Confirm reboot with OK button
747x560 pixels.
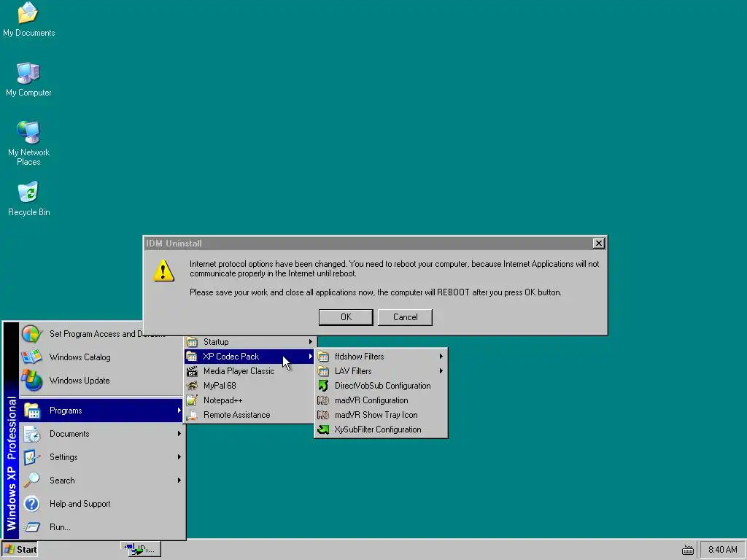coord(346,317)
